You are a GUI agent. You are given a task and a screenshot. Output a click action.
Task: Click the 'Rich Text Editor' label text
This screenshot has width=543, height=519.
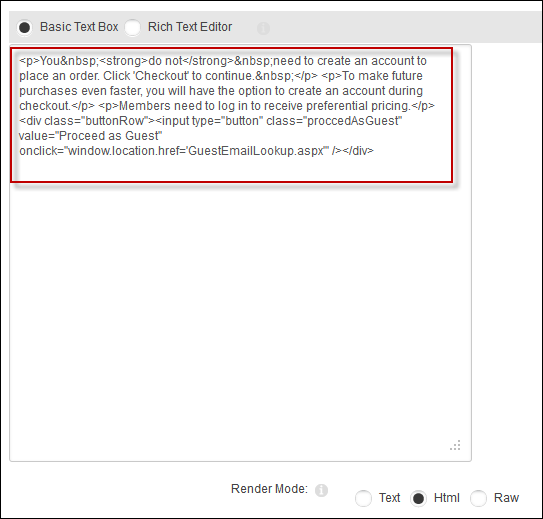[190, 27]
